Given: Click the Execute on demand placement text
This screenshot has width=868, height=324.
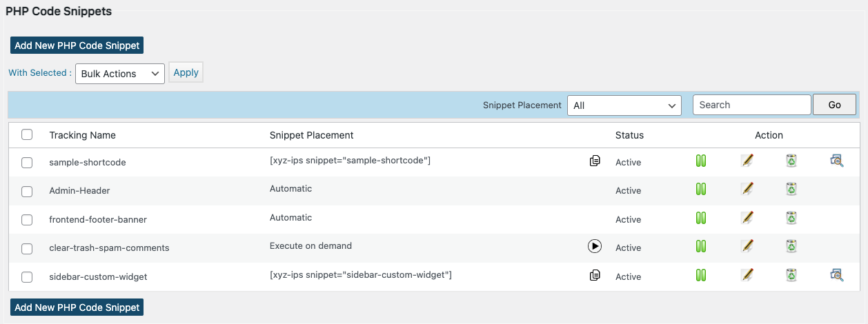Looking at the screenshot, I should [x=310, y=246].
